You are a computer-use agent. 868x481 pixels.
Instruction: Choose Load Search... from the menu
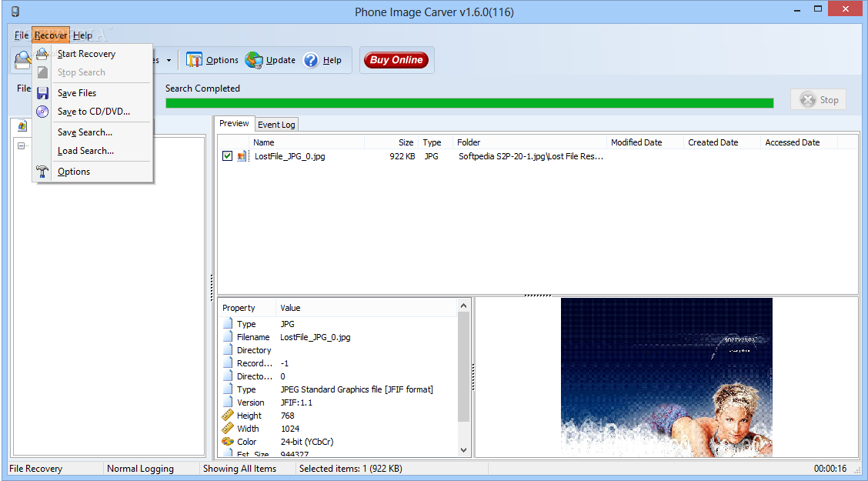(x=86, y=151)
